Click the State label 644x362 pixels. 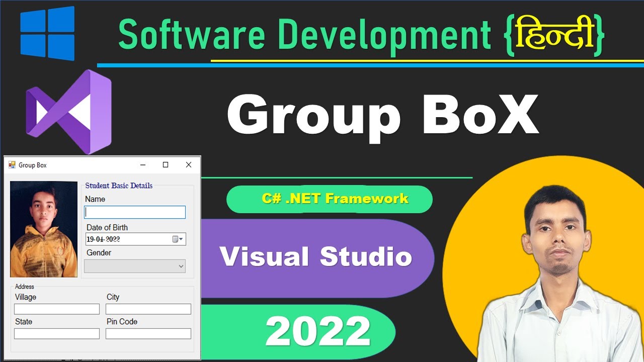24,322
